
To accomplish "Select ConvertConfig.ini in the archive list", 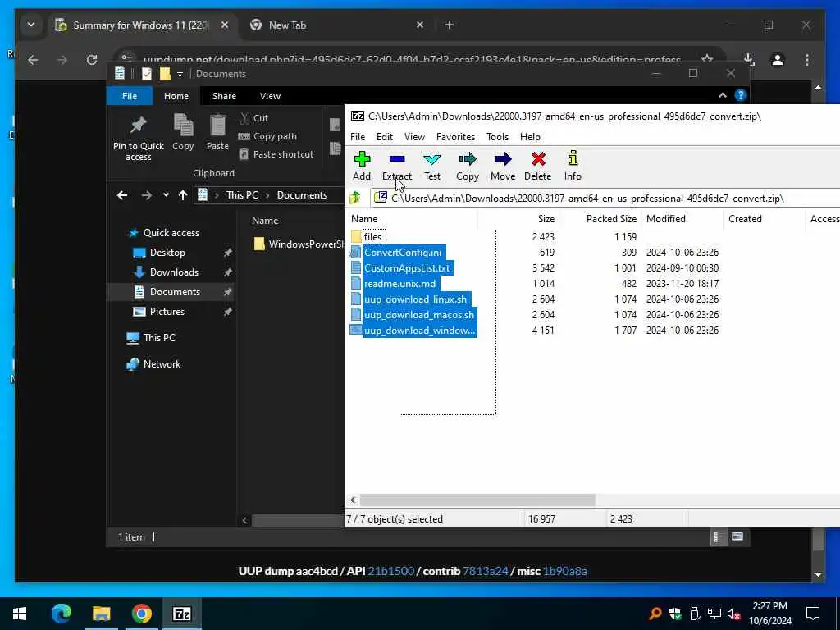I will (402, 253).
